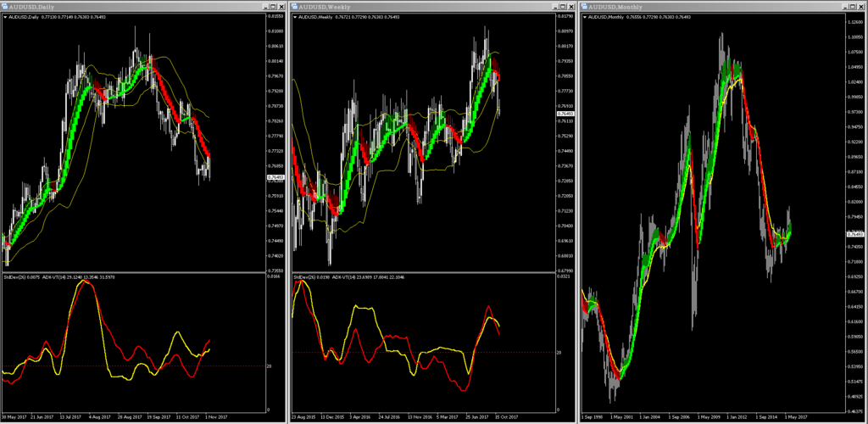Close the AUDUSD,Weekly chart window

(x=571, y=7)
